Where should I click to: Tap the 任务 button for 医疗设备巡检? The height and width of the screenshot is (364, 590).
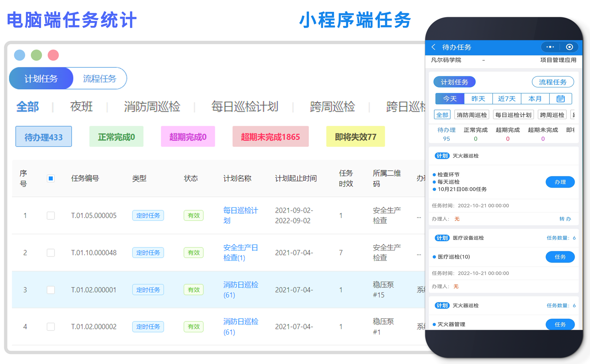click(x=560, y=257)
